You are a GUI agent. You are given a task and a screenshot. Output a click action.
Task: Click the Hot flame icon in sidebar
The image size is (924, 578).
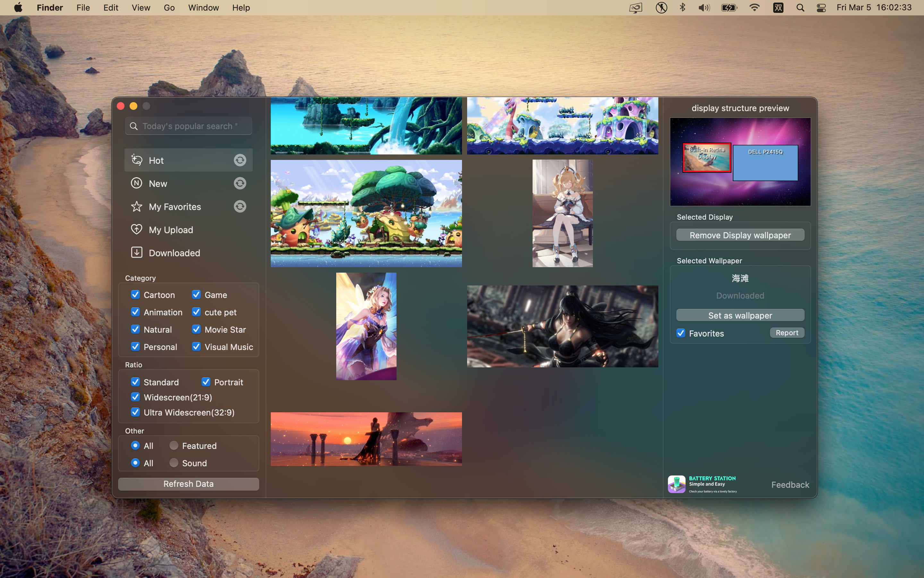click(137, 160)
